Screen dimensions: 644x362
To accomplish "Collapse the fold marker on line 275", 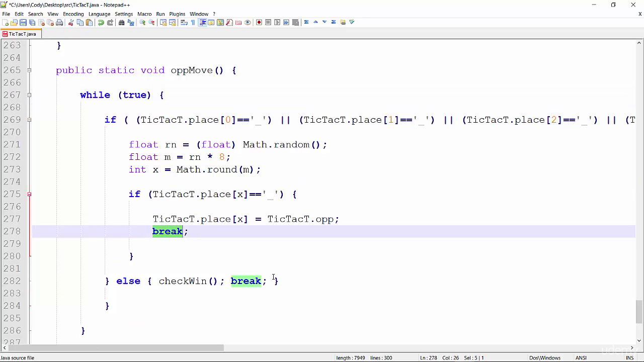I will click(29, 194).
